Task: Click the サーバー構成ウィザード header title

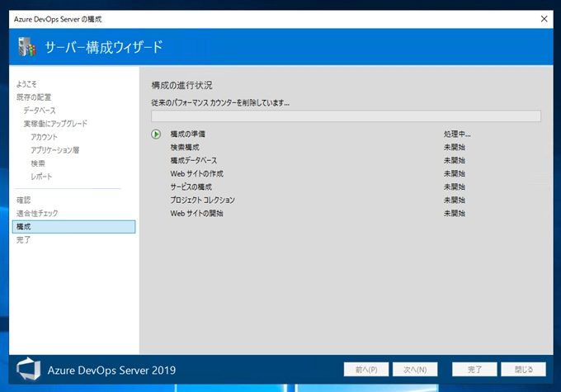Action: point(104,47)
